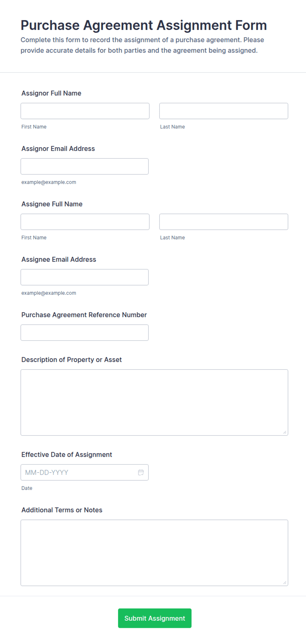Click the Additional Terms textarea resize handle
Image resolution: width=306 pixels, height=644 pixels.
tap(285, 582)
